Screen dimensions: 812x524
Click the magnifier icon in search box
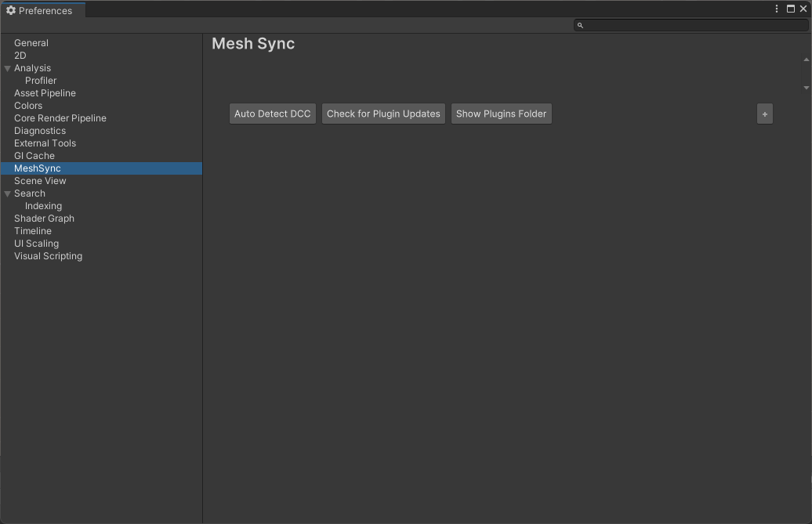[580, 25]
